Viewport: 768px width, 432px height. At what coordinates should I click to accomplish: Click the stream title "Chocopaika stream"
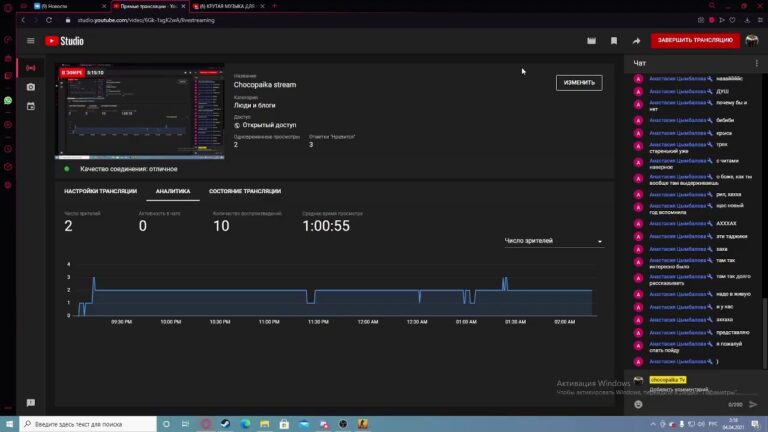click(264, 85)
